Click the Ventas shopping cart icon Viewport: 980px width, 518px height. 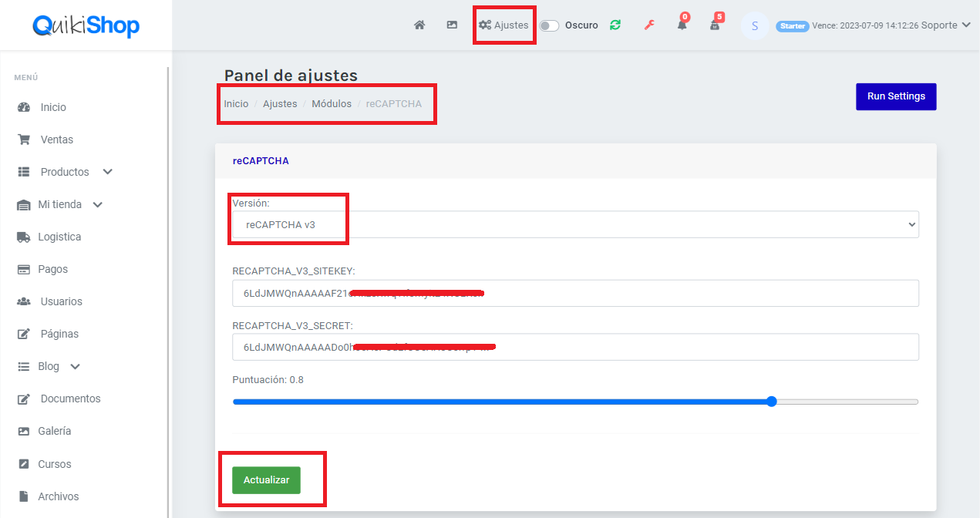point(24,140)
